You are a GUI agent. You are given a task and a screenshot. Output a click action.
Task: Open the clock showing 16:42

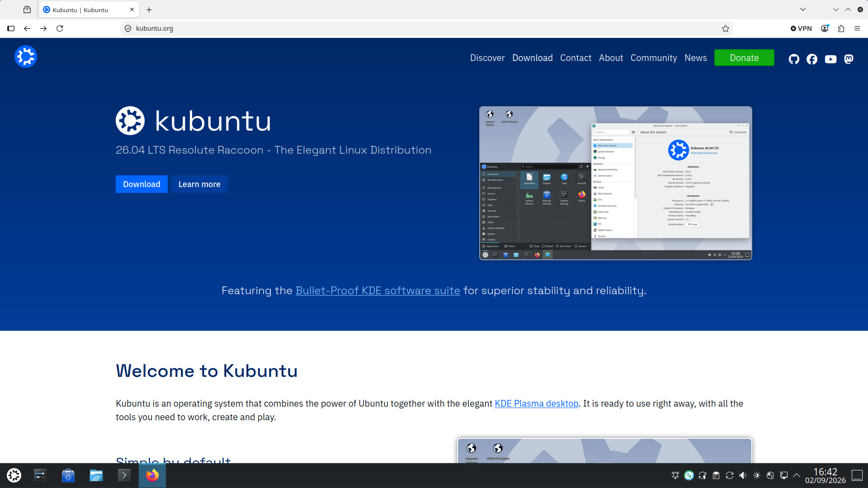(826, 475)
